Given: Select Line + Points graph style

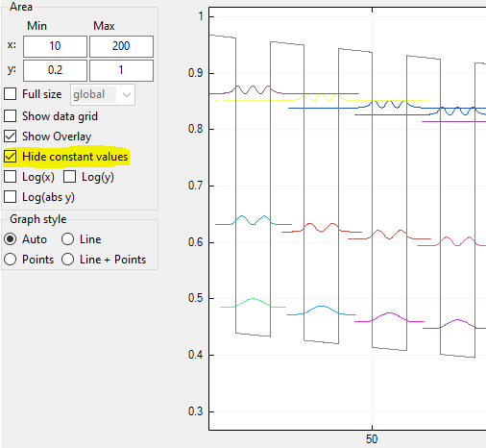Looking at the screenshot, I should point(68,260).
